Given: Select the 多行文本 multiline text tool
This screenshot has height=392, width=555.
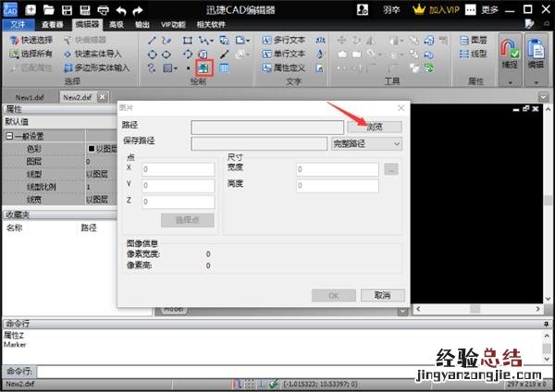Looking at the screenshot, I should pyautogui.click(x=262, y=41).
